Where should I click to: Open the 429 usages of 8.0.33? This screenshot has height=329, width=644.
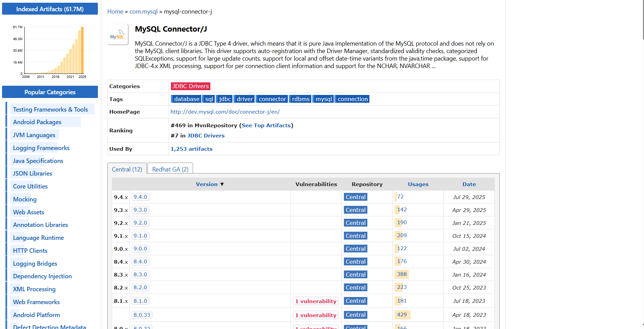pos(402,315)
